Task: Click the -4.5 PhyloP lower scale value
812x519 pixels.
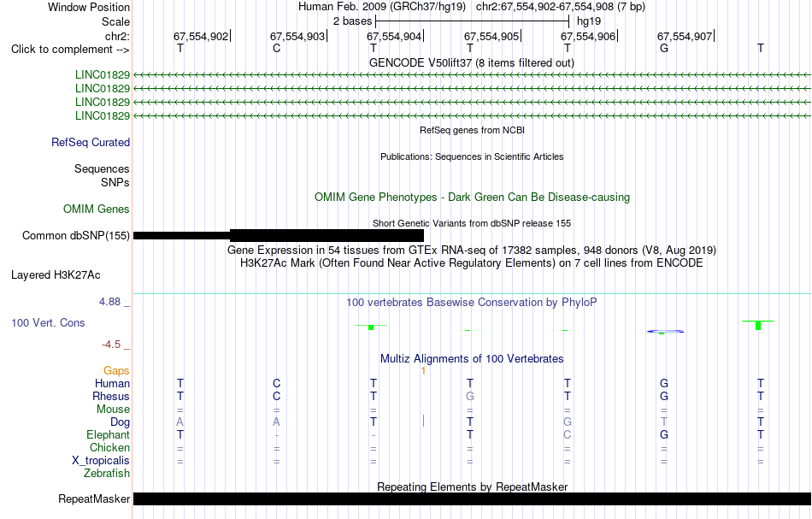Action: click(111, 345)
